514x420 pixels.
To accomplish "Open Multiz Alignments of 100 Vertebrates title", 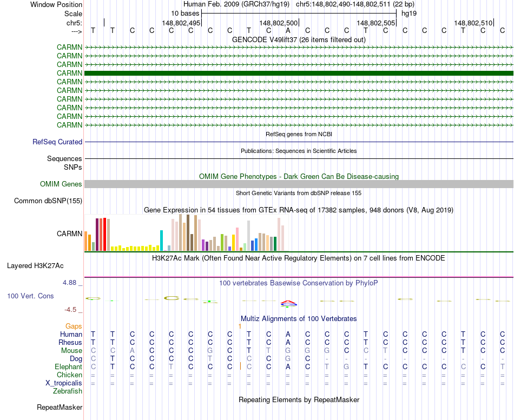I will coord(299,319).
